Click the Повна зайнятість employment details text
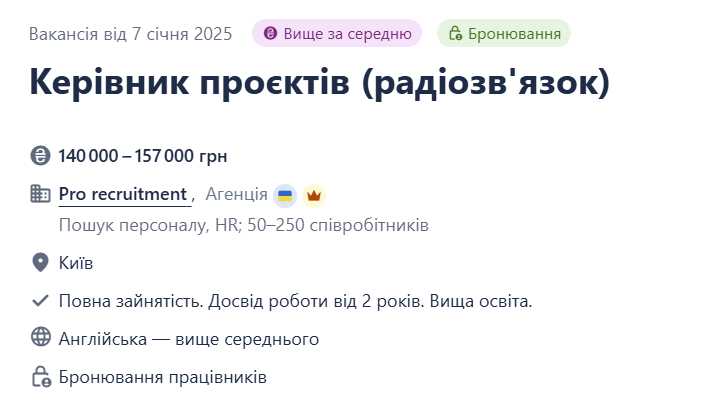 pos(295,301)
